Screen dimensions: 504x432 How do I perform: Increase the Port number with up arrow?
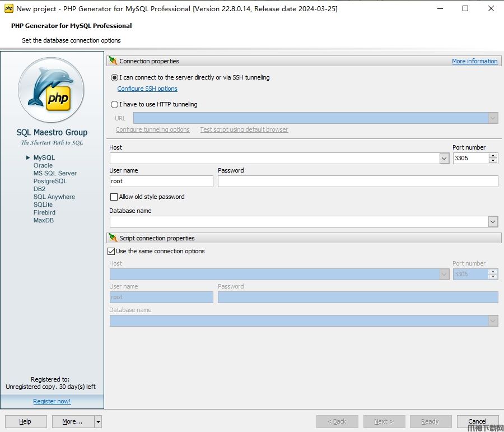point(493,156)
